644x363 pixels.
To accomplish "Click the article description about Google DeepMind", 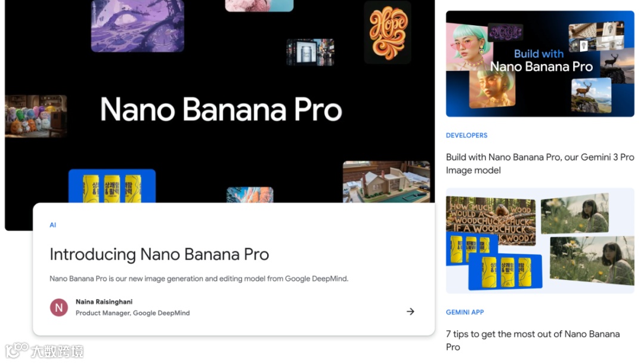I will [199, 279].
